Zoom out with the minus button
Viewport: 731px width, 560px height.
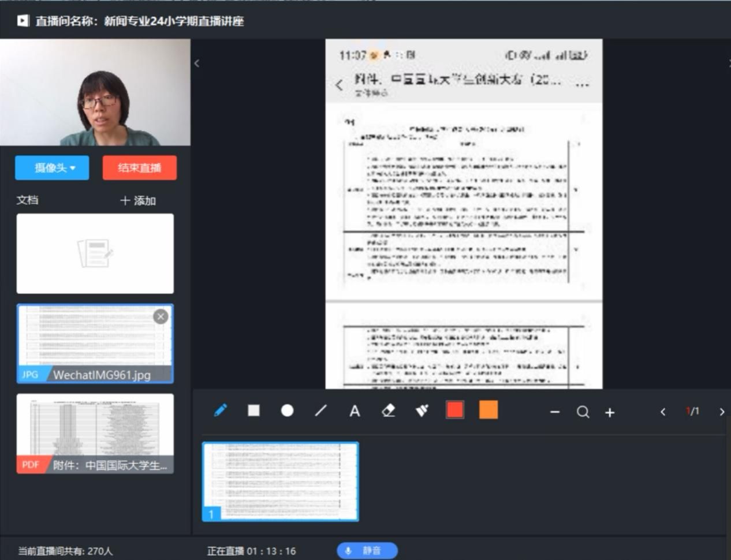coord(555,412)
